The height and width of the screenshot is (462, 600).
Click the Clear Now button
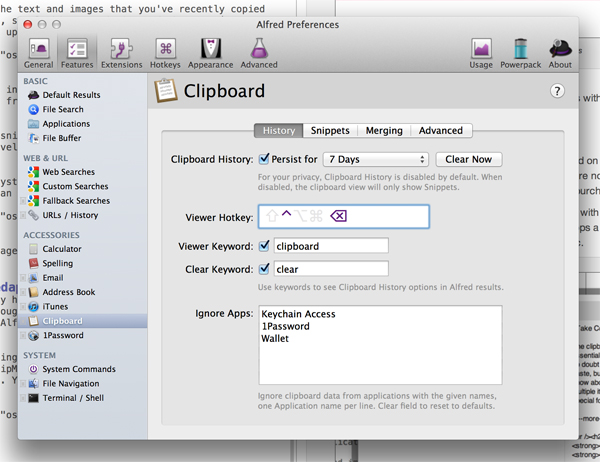pos(469,159)
